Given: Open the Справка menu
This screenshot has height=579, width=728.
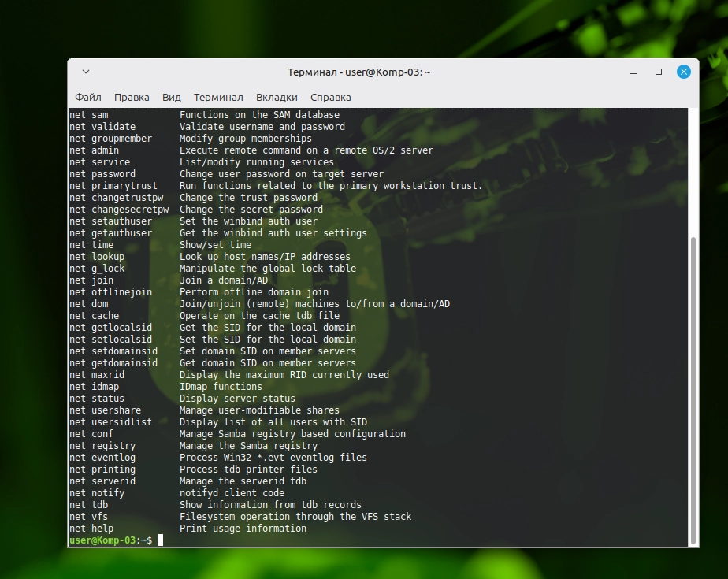Looking at the screenshot, I should click(331, 98).
